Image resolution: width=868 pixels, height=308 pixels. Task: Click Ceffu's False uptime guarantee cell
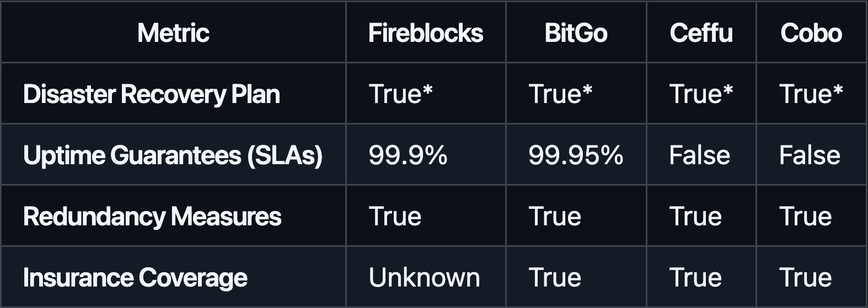699,155
